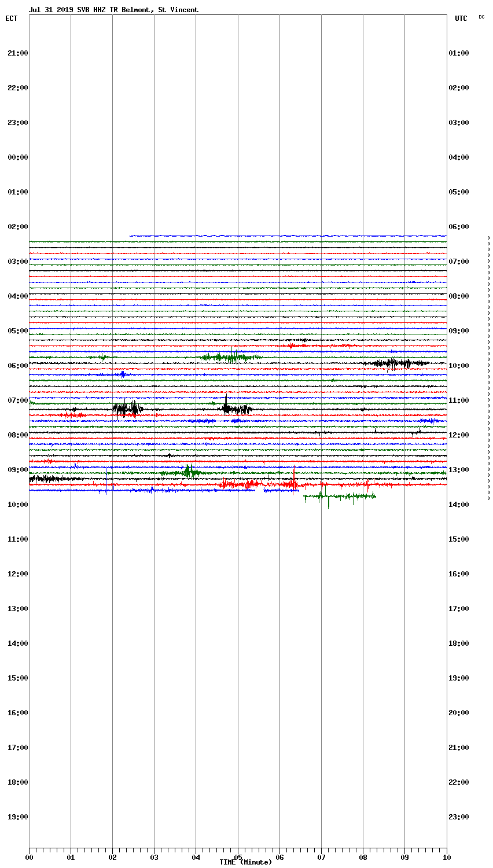The width and height of the screenshot is (493, 868).
Task: Click the 01:00 label on UTC axis
Action: [x=459, y=53]
